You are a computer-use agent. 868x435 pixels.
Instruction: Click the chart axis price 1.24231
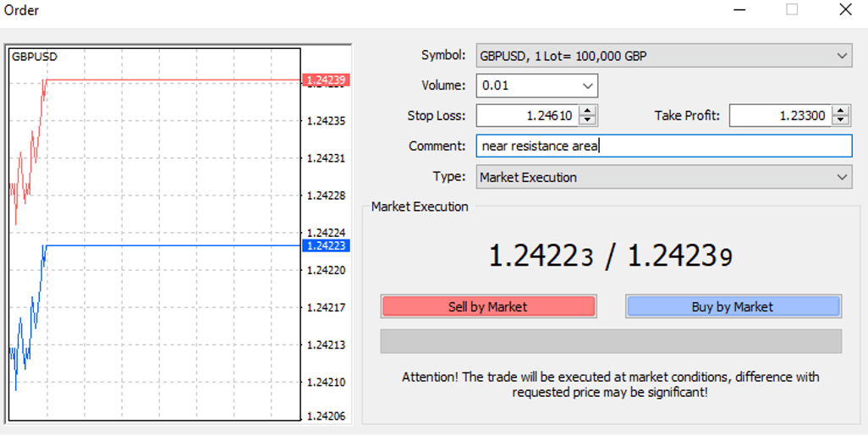[x=326, y=158]
